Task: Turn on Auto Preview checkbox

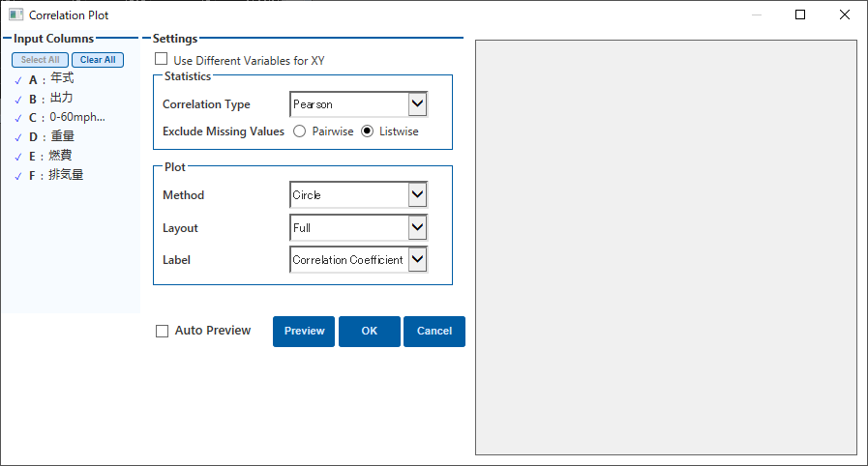Action: point(163,331)
